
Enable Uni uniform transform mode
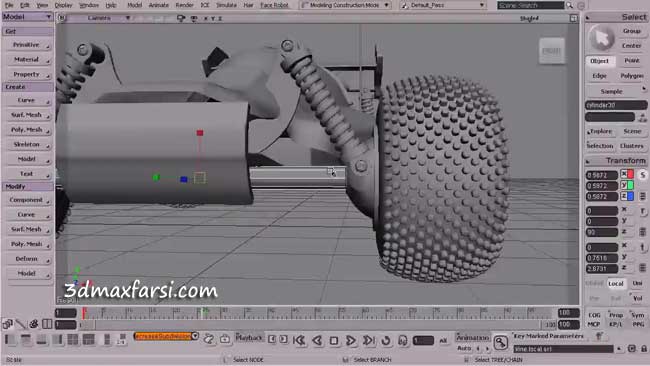(637, 284)
